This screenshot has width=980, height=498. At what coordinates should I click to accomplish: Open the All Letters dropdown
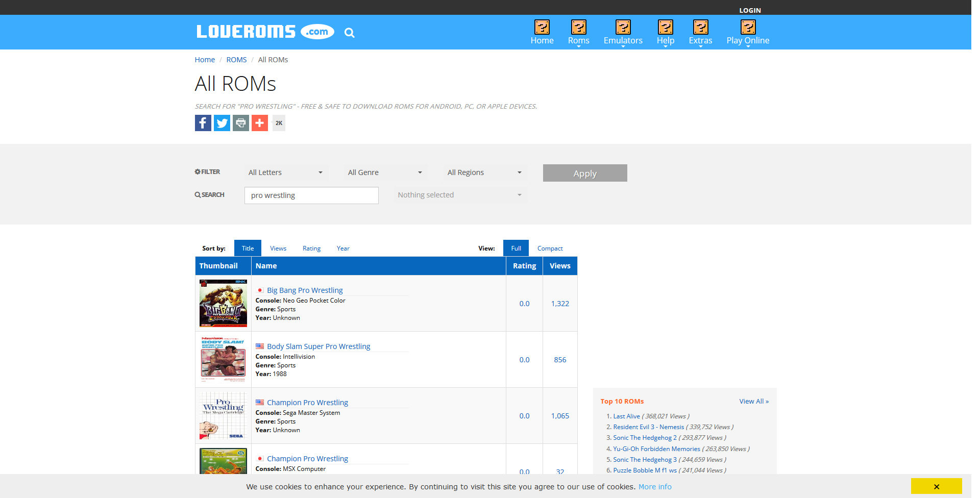pos(286,172)
